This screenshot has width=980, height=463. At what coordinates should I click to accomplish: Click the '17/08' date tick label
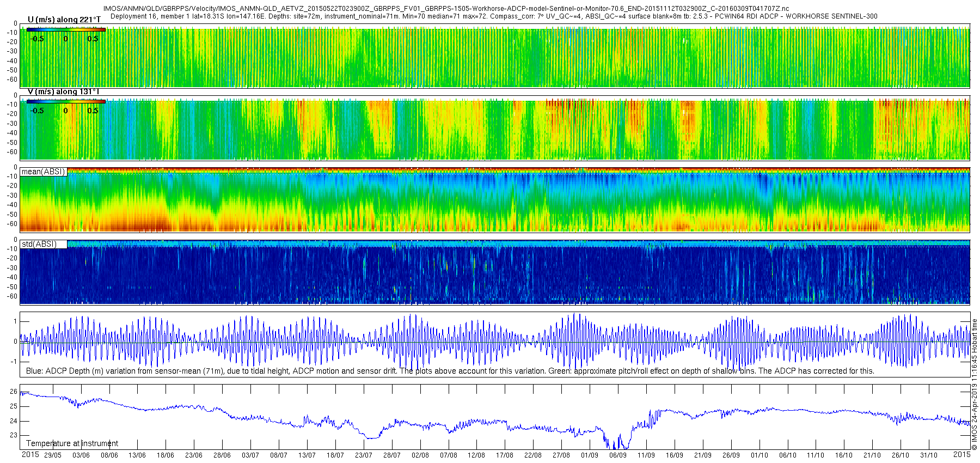pos(505,455)
